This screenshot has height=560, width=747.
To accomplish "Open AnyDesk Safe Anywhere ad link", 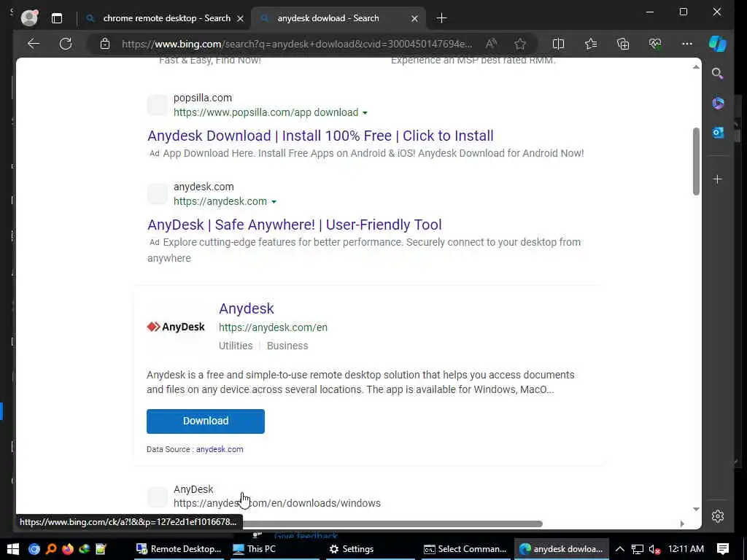I will point(295,225).
